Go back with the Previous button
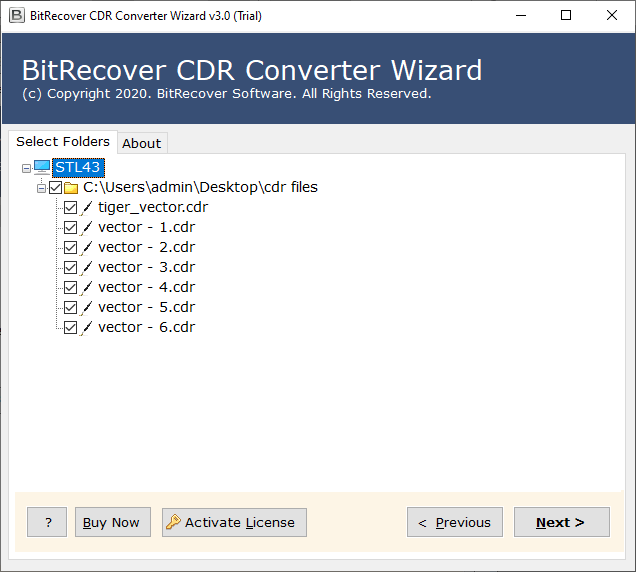This screenshot has height=572, width=636. click(x=454, y=522)
